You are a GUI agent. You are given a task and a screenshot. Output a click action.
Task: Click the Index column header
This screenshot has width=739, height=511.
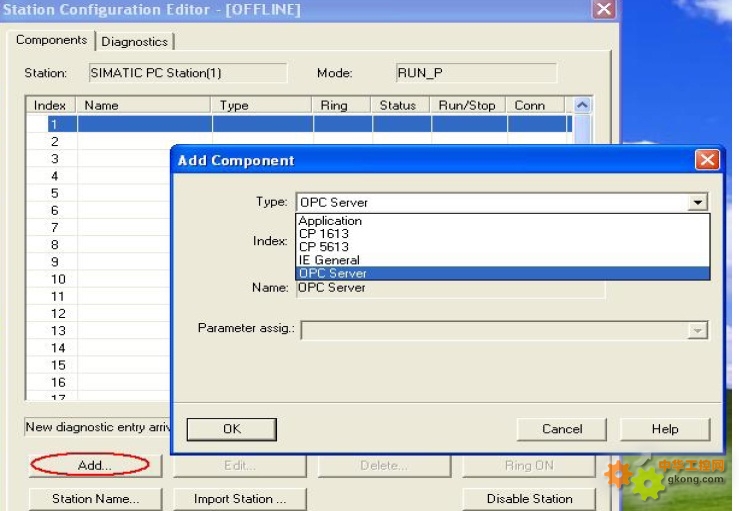click(50, 105)
